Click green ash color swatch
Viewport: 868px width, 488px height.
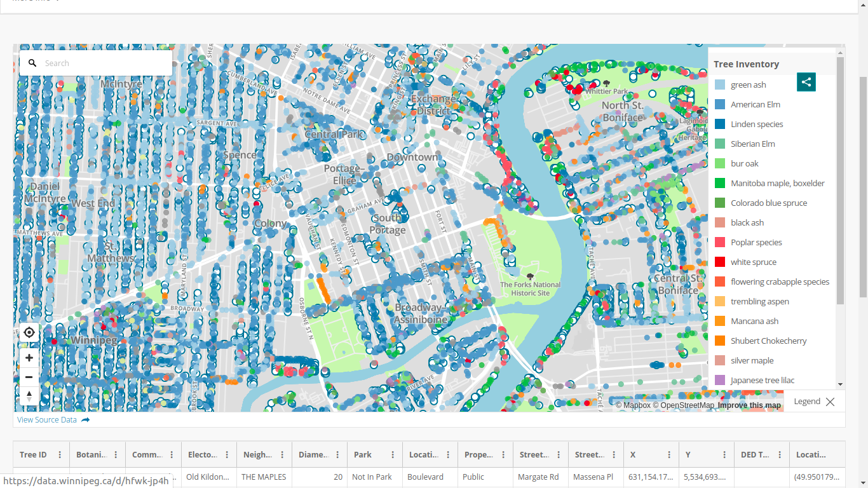click(x=720, y=85)
